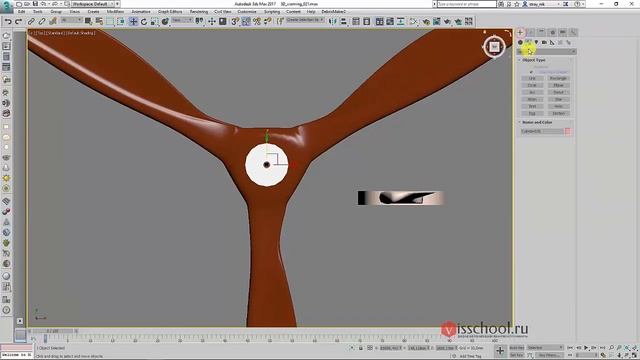Screen dimensions: 640x360
Task: Switch to the Utilities command panel tab
Action: 573,32
